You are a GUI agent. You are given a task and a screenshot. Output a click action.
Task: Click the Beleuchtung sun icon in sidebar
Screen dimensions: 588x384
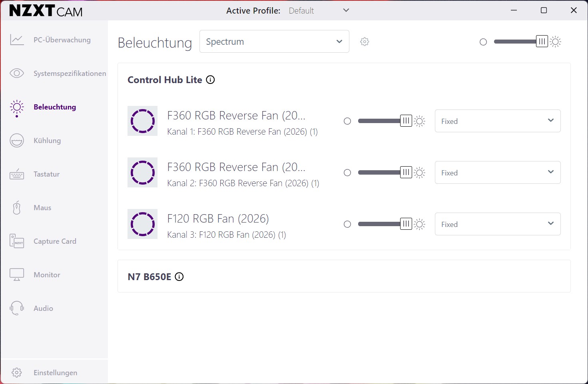17,107
